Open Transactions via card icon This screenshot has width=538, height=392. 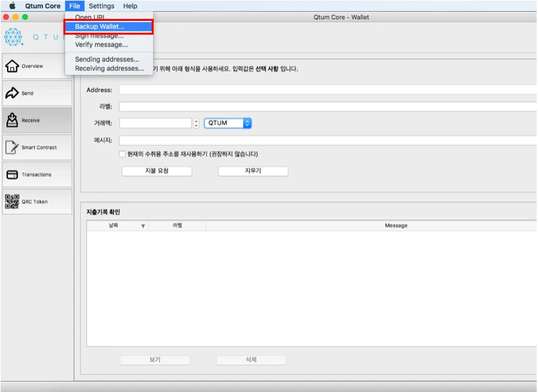pos(12,174)
